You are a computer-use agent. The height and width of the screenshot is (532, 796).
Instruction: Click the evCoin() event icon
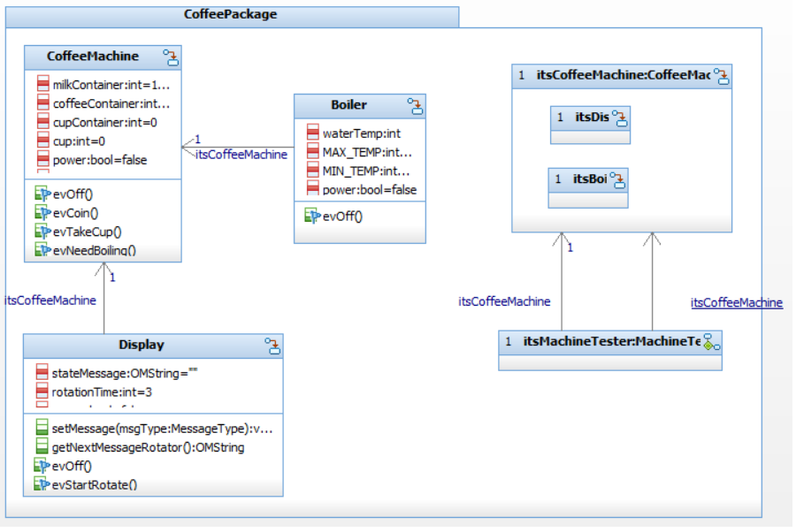click(x=42, y=213)
